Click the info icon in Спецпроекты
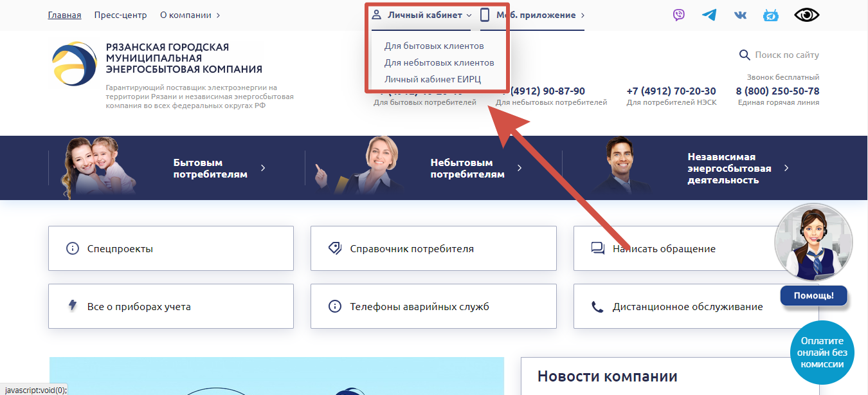This screenshot has width=868, height=395. (73, 248)
